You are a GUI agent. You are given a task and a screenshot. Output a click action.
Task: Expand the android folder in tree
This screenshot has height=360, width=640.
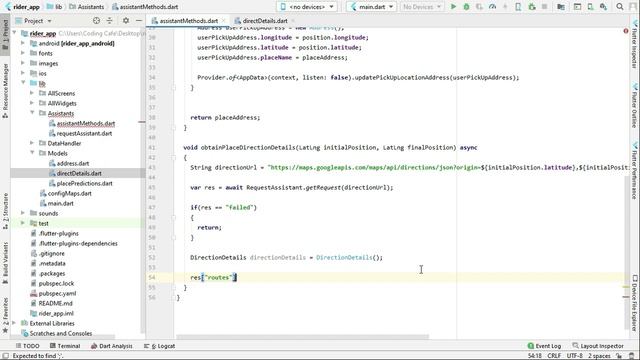[23, 43]
